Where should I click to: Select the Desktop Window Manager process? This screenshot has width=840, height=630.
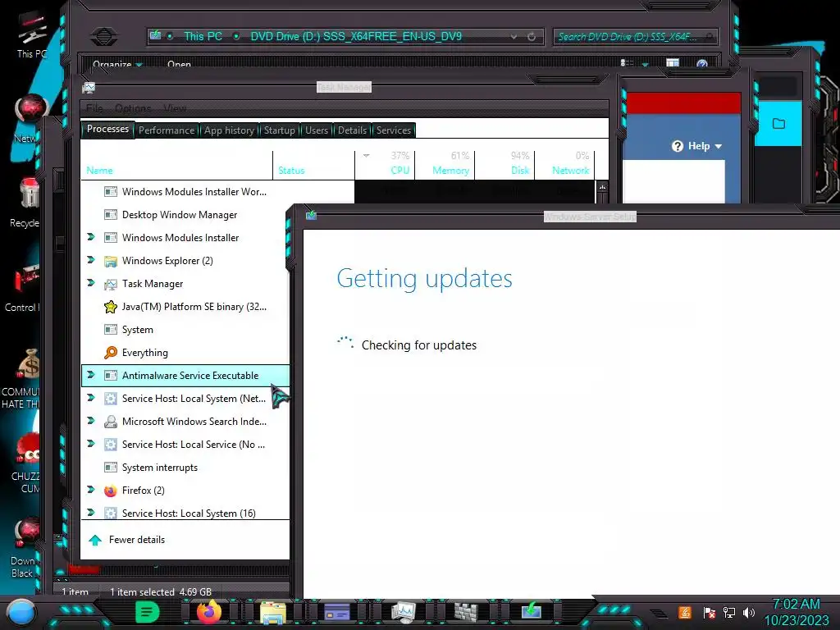185,215
